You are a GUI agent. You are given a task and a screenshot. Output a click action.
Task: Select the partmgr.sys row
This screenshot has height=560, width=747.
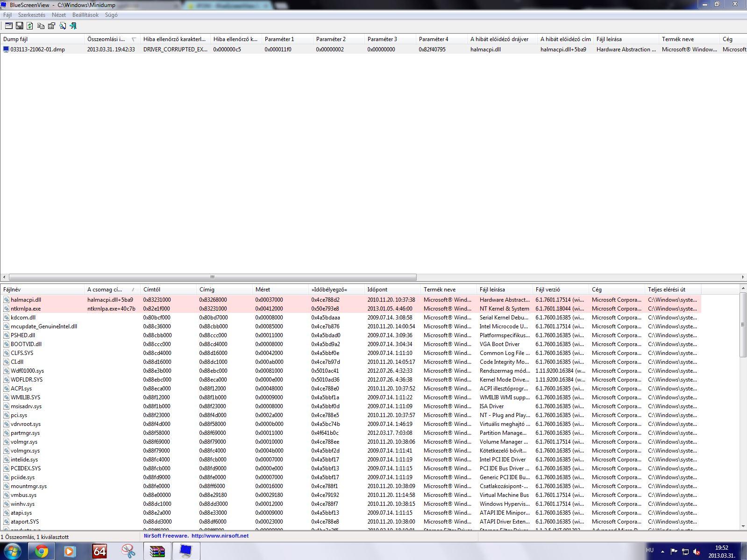pos(350,433)
